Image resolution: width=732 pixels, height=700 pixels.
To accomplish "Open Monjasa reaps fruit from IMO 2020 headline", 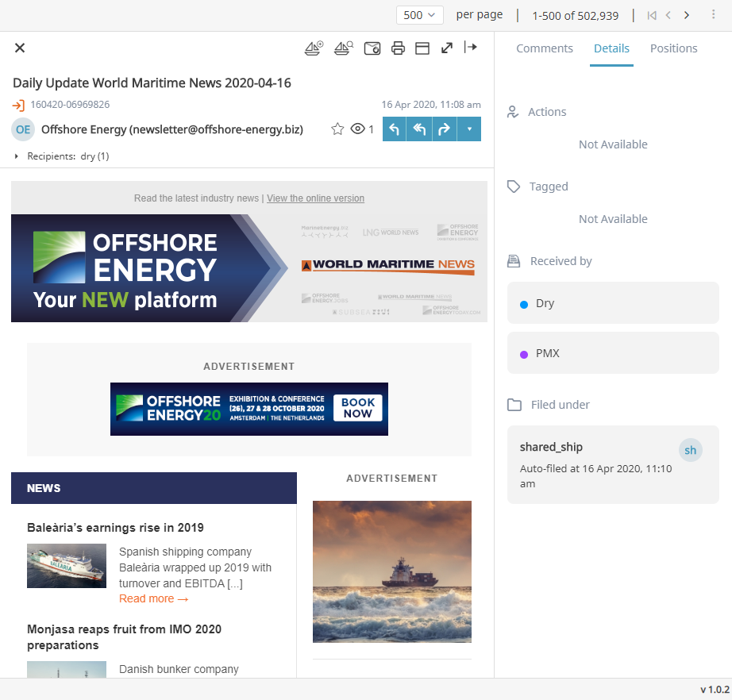I will [124, 637].
